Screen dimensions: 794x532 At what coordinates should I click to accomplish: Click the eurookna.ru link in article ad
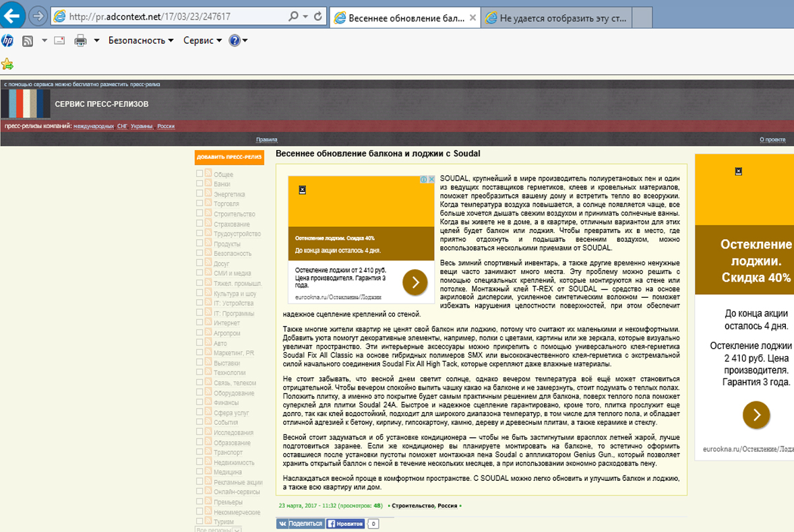coord(338,298)
